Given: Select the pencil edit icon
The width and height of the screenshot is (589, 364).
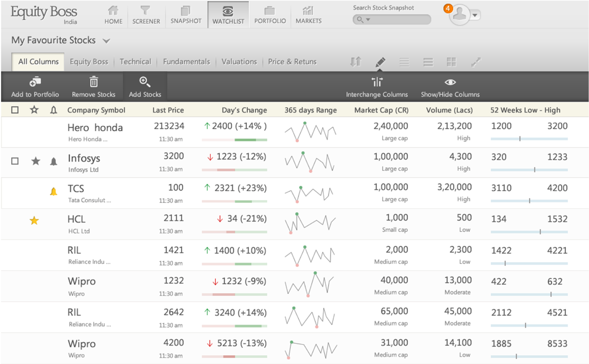Looking at the screenshot, I should [380, 62].
